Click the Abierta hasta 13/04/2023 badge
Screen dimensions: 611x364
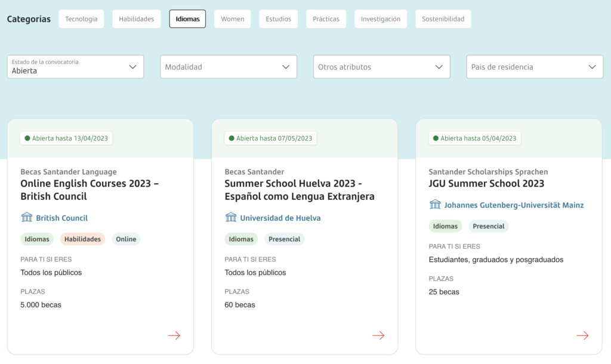(x=66, y=138)
